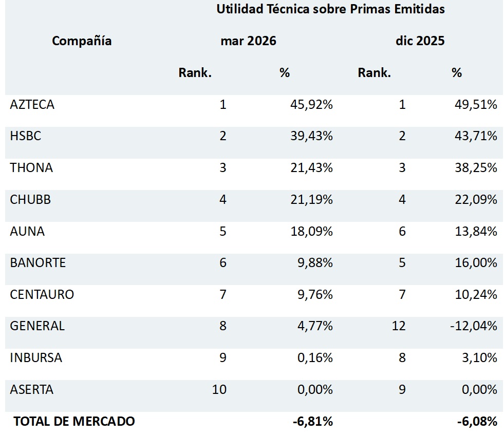Viewport: 504px width, 435px height.
Task: Click the mar 2026 period header
Action: [x=249, y=41]
